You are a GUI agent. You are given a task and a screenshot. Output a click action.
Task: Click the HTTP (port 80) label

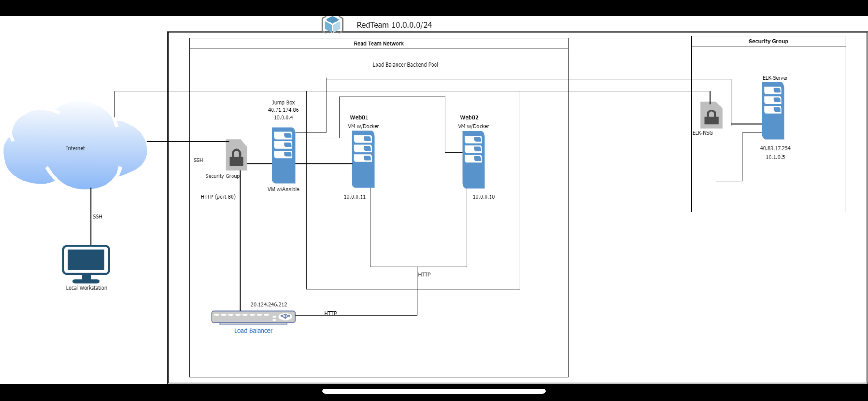tap(218, 197)
